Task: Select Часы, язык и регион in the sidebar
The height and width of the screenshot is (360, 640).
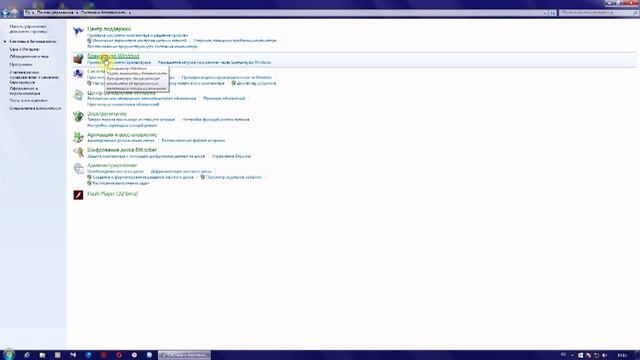Action: click(x=29, y=100)
